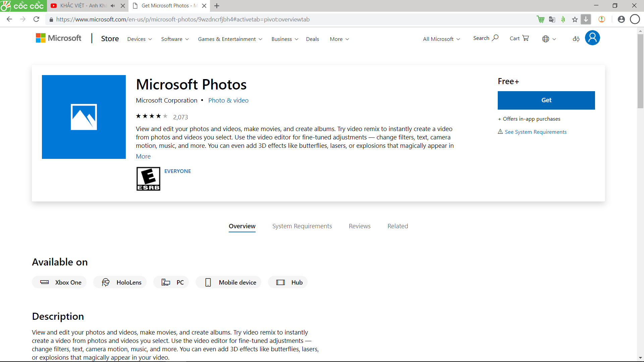Open browser profile account icon
The width and height of the screenshot is (644, 362).
coord(621,19)
